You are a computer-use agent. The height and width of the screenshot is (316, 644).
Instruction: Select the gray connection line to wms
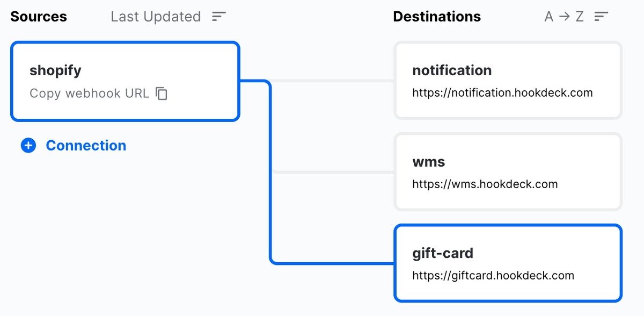coord(333,172)
